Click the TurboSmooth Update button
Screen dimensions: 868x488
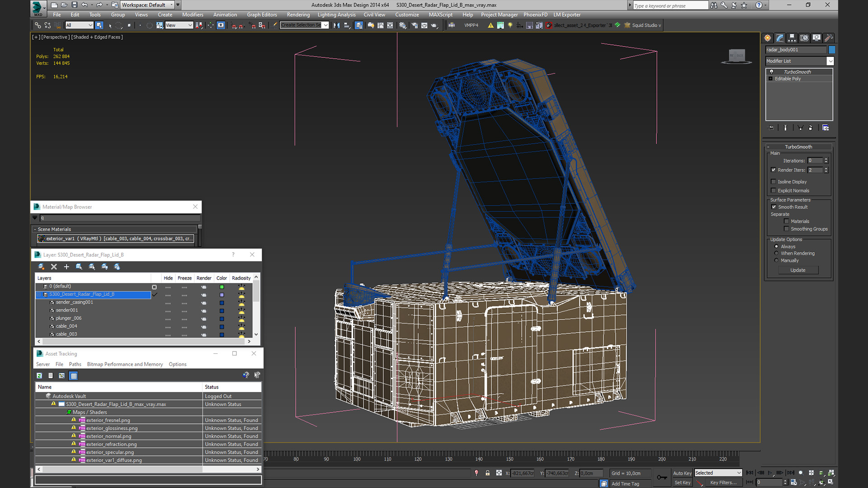tap(798, 270)
